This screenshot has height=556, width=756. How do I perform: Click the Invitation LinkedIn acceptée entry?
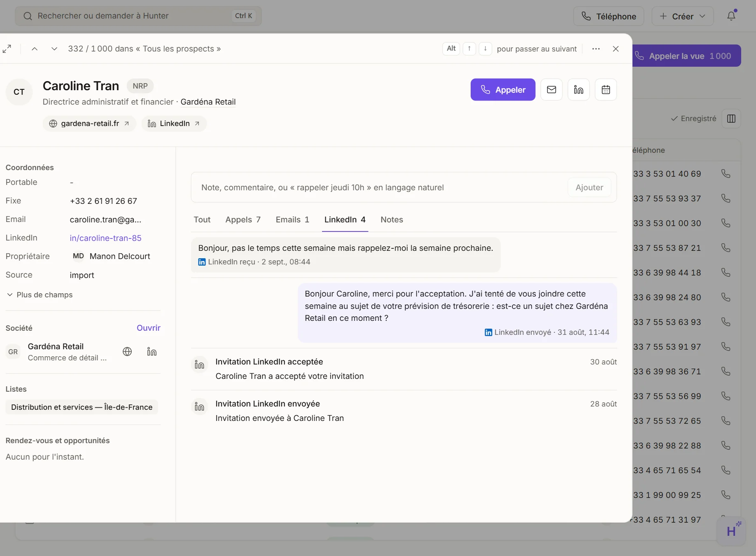pos(404,369)
